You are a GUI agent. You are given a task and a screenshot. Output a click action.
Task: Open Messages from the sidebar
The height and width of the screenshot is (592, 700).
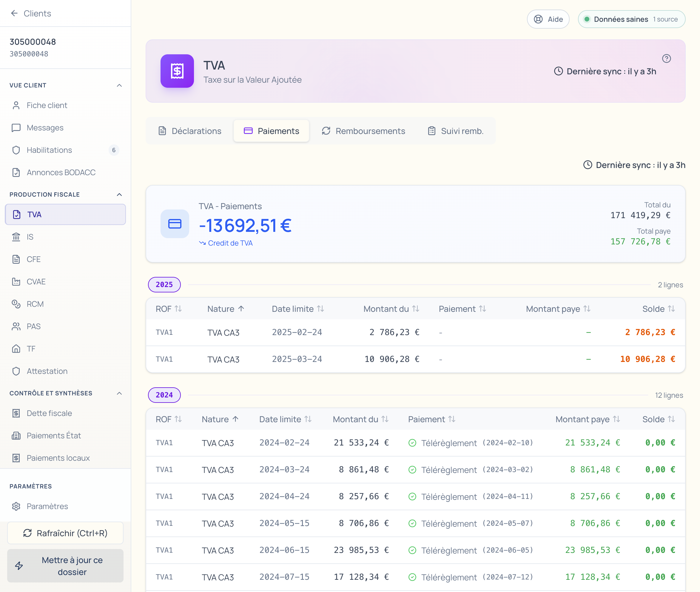[45, 127]
